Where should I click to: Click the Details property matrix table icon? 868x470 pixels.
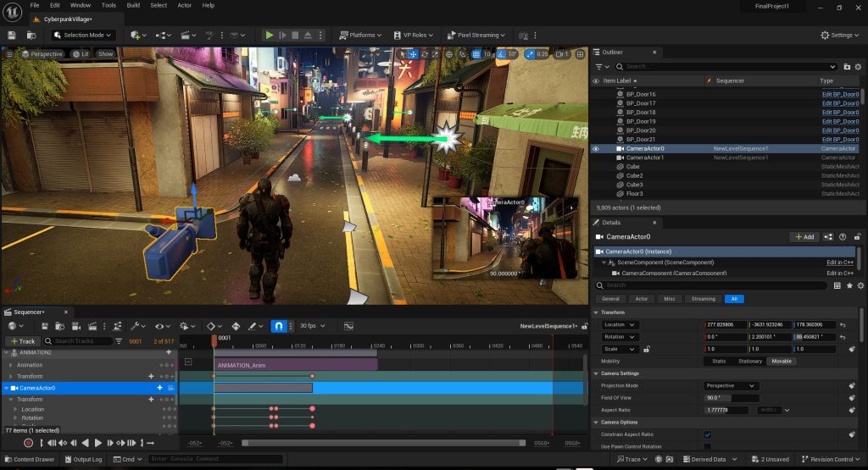coord(837,285)
